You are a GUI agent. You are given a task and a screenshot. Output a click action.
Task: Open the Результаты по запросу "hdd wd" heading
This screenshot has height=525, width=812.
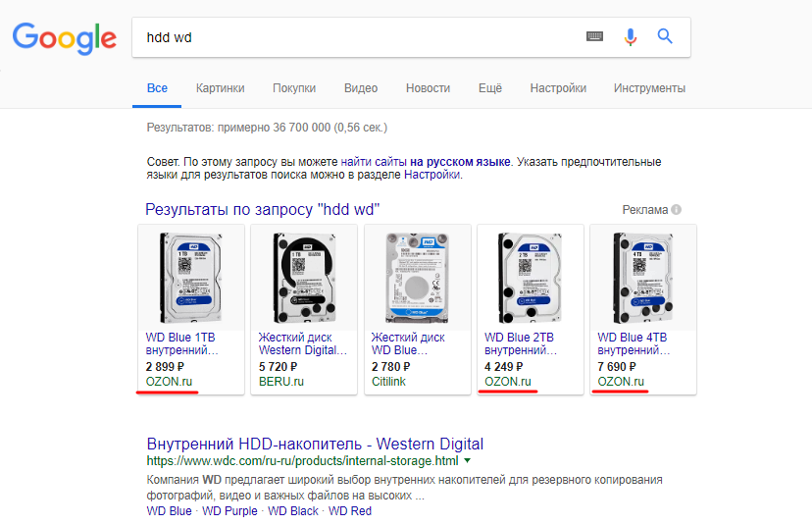tap(262, 209)
